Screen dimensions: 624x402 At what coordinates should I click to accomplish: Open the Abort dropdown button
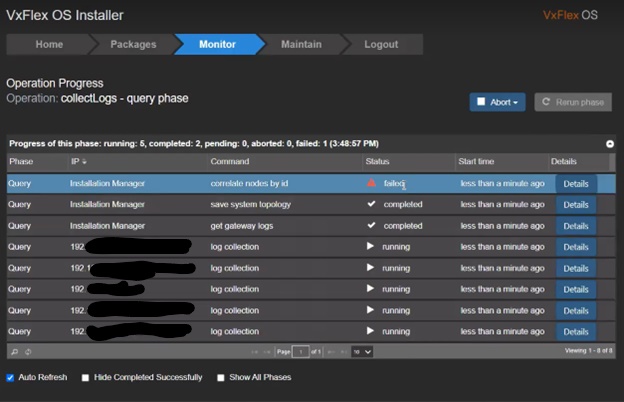coord(497,102)
